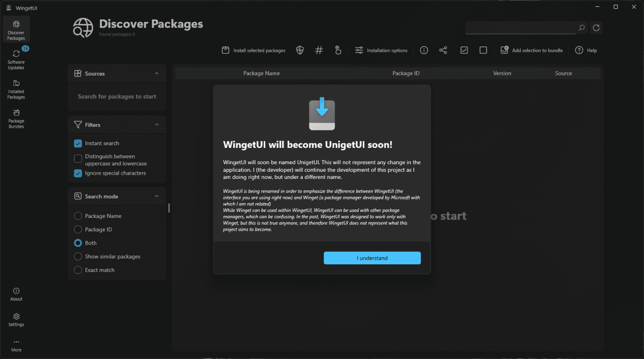Collapse the Filters section
This screenshot has height=359, width=644.
(157, 124)
